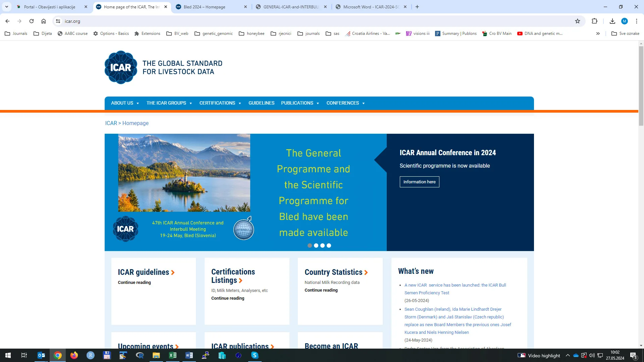
Task: Open the new Board Members news link
Action: coord(458,321)
